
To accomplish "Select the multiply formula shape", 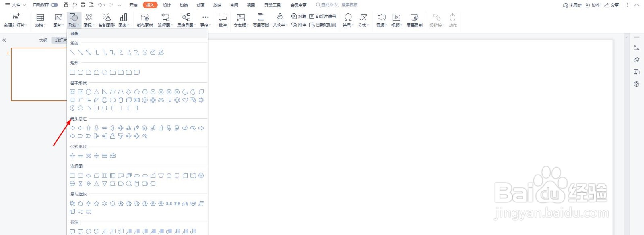I will tap(89, 156).
